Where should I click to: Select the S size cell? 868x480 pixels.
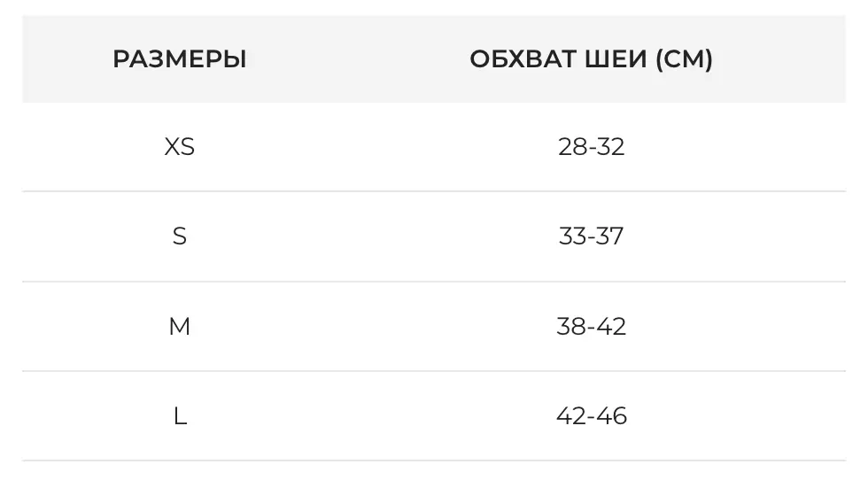(180, 236)
